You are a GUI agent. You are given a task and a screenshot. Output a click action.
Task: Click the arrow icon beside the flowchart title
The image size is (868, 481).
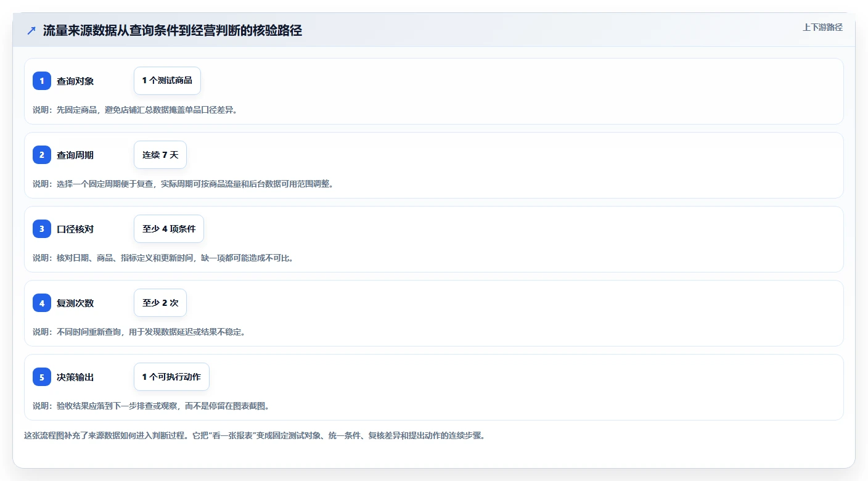click(31, 31)
